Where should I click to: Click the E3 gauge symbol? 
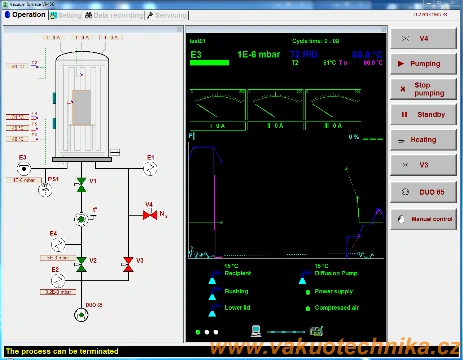click(x=24, y=169)
